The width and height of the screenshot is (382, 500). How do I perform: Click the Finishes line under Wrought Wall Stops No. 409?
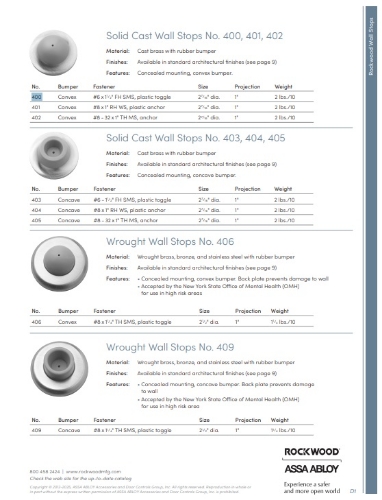click(191, 373)
